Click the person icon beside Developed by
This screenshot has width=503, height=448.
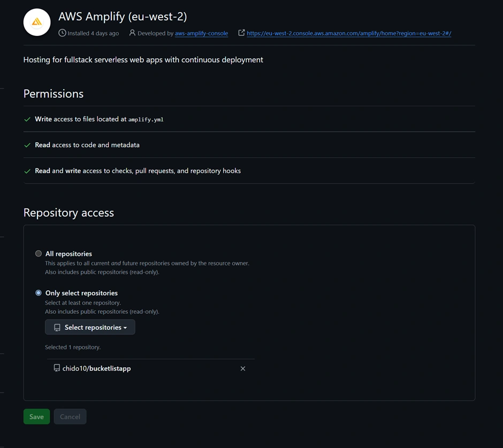coord(132,33)
